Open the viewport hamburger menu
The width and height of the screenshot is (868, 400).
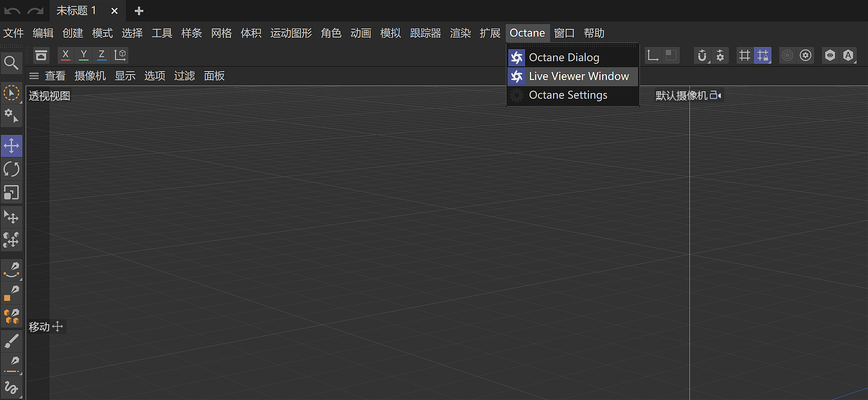point(34,76)
